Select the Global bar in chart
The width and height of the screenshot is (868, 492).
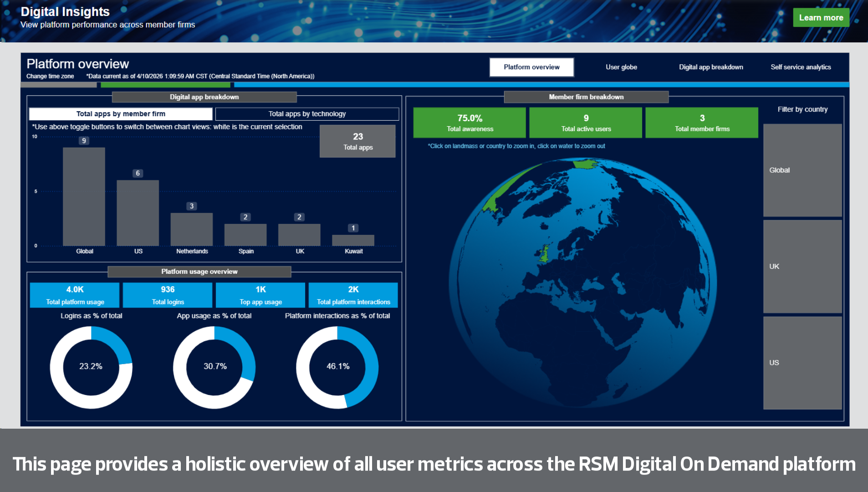(84, 196)
